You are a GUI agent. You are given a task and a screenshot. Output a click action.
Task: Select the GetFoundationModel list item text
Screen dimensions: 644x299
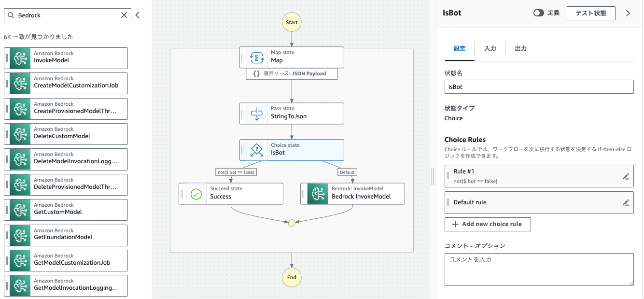[63, 237]
